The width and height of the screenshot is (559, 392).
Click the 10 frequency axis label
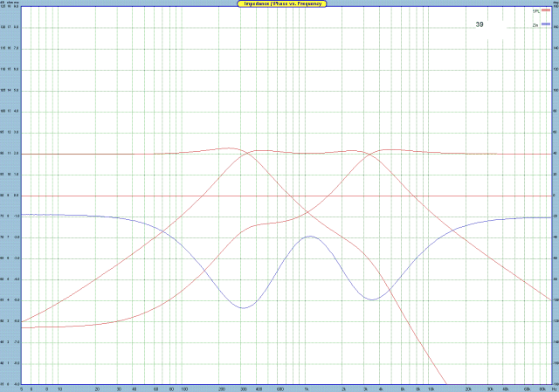pos(60,389)
